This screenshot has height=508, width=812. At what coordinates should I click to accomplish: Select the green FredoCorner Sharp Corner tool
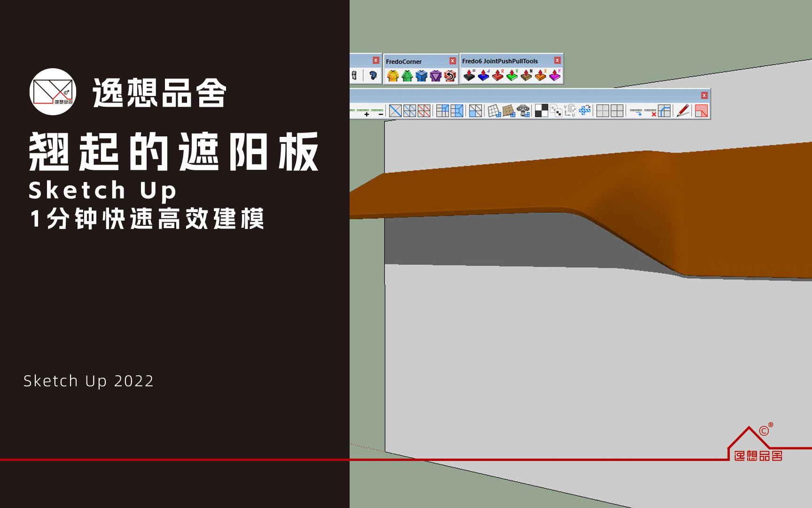point(407,76)
